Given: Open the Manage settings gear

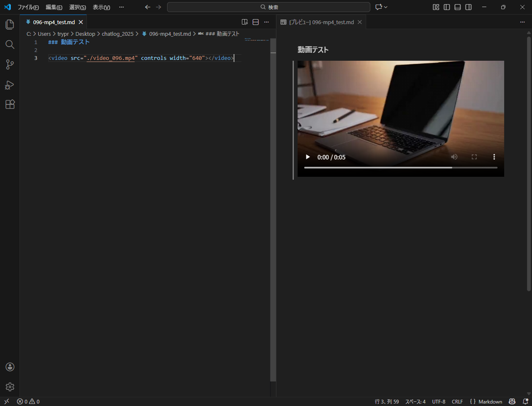Looking at the screenshot, I should pos(10,387).
